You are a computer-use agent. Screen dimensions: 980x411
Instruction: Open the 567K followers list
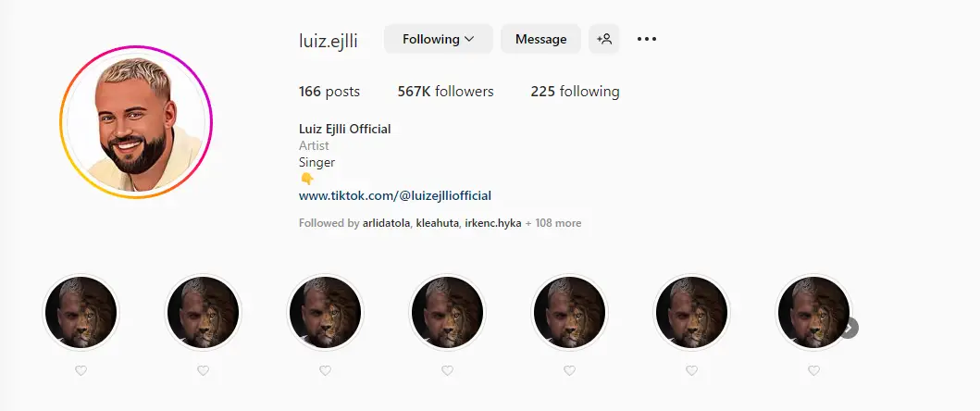click(x=446, y=92)
